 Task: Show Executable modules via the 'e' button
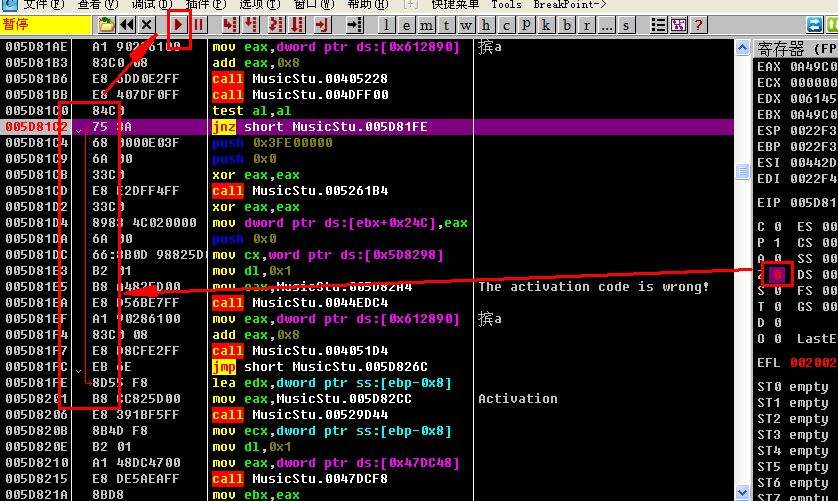406,25
